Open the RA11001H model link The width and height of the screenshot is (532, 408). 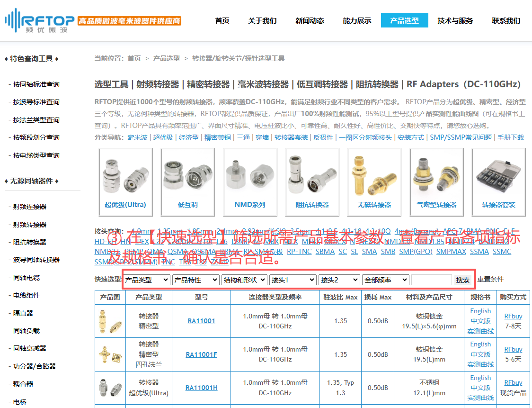coord(201,388)
